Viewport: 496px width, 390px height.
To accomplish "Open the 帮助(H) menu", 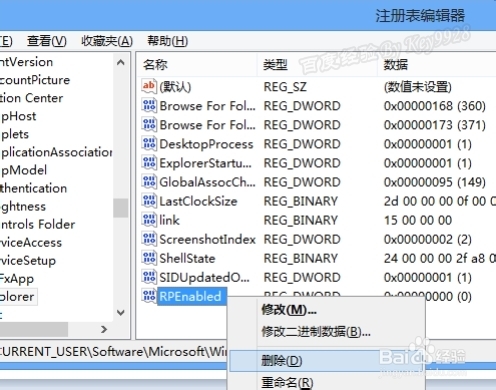I will [168, 41].
